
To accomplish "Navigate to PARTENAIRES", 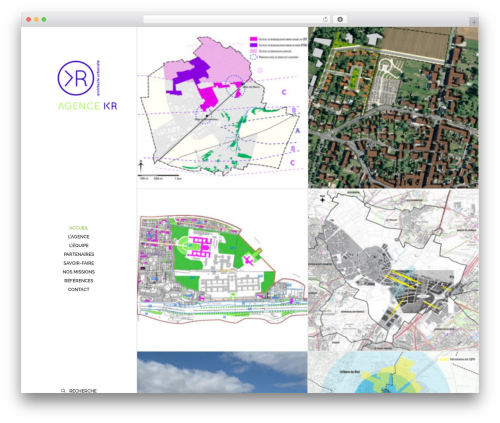I will (79, 254).
